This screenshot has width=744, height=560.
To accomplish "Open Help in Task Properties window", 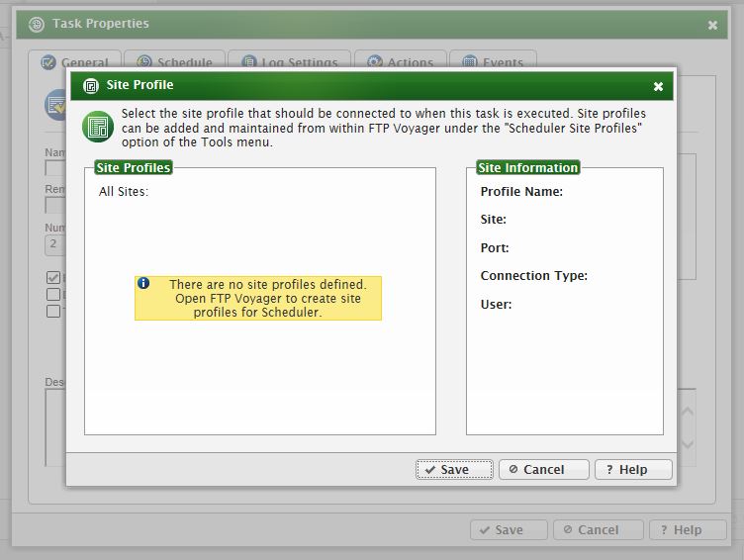I will [688, 529].
